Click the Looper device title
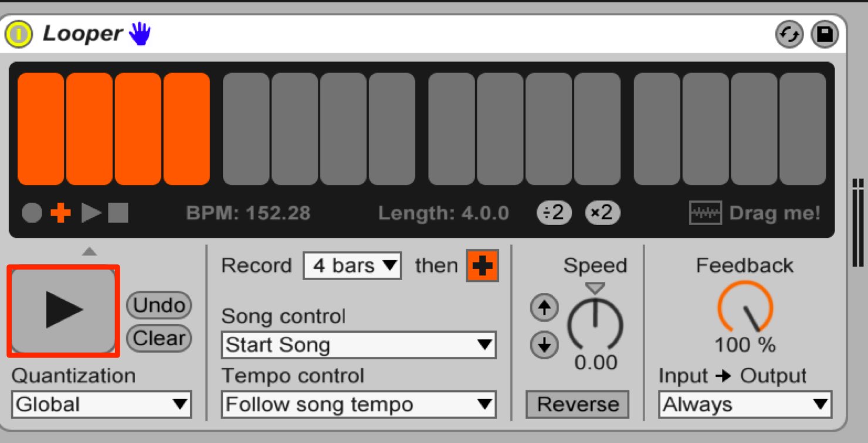 coord(83,34)
